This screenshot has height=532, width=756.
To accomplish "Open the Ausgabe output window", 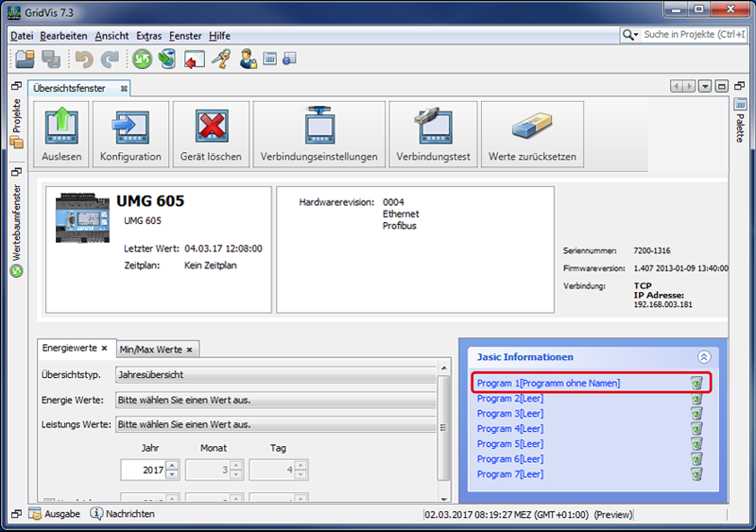I will tap(55, 514).
